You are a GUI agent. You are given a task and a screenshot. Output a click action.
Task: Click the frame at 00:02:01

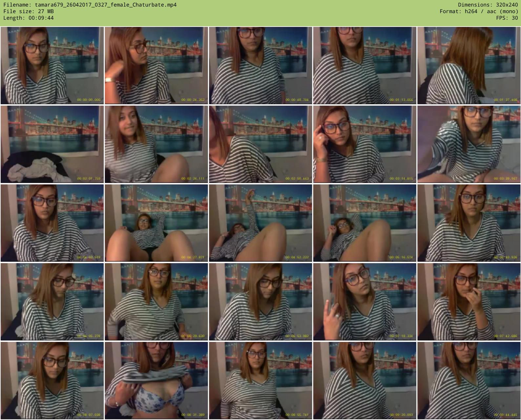pyautogui.click(x=52, y=144)
